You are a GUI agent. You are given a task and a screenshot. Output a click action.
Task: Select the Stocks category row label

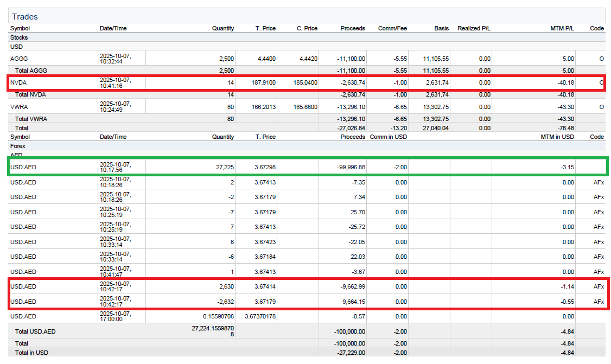[19, 37]
